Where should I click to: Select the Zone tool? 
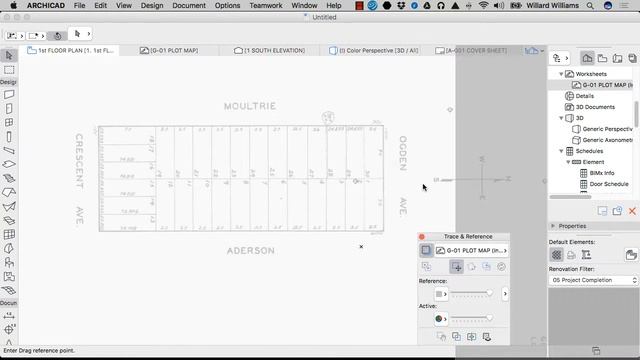(9, 277)
